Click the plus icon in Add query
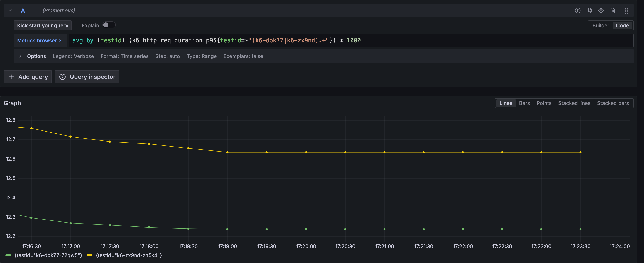Viewport: 644px width, 263px height. [x=11, y=77]
